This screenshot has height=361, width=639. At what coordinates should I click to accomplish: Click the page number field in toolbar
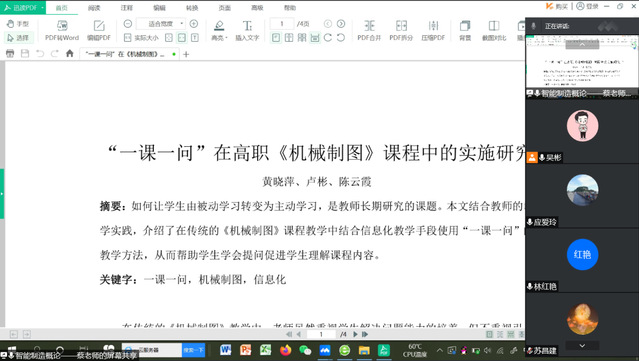tap(282, 24)
